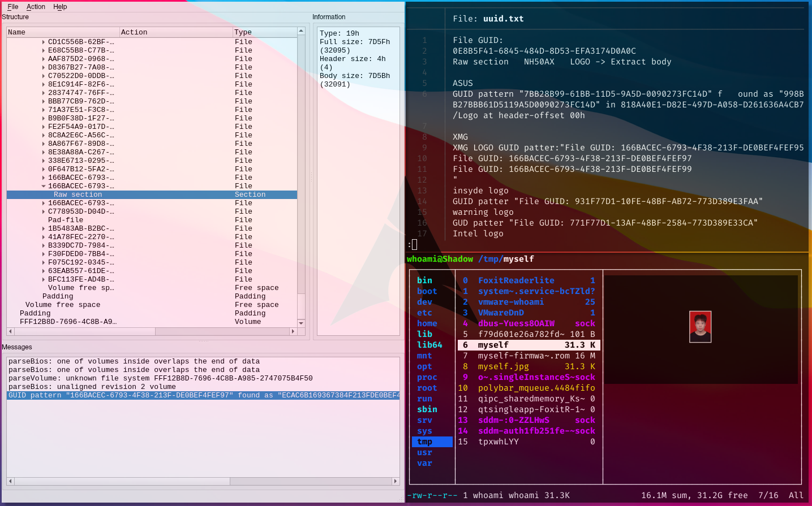Viewport: 812px width, 506px height.
Task: Click the Messages panel scroll-right arrow
Action: (x=395, y=481)
